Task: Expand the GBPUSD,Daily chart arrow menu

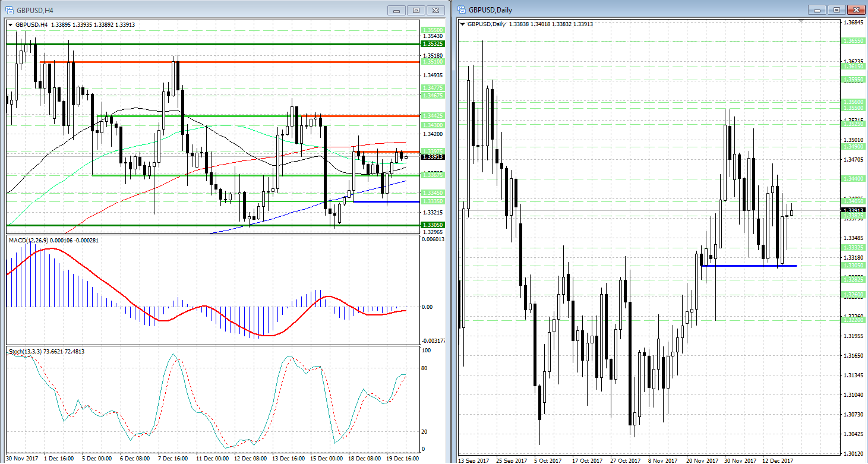Action: [463, 24]
